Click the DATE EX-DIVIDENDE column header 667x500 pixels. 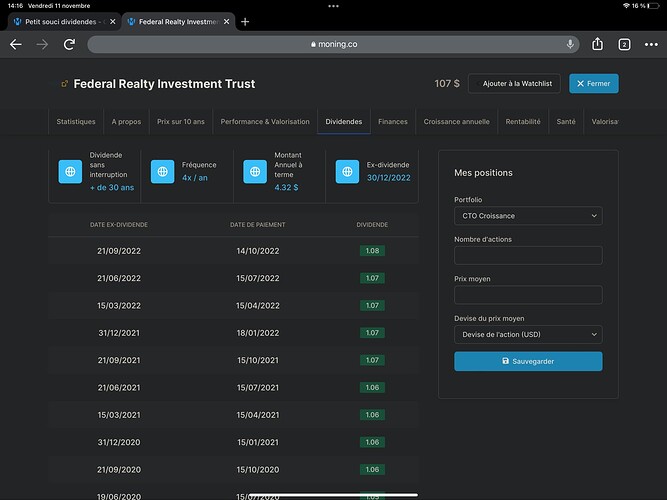[119, 225]
